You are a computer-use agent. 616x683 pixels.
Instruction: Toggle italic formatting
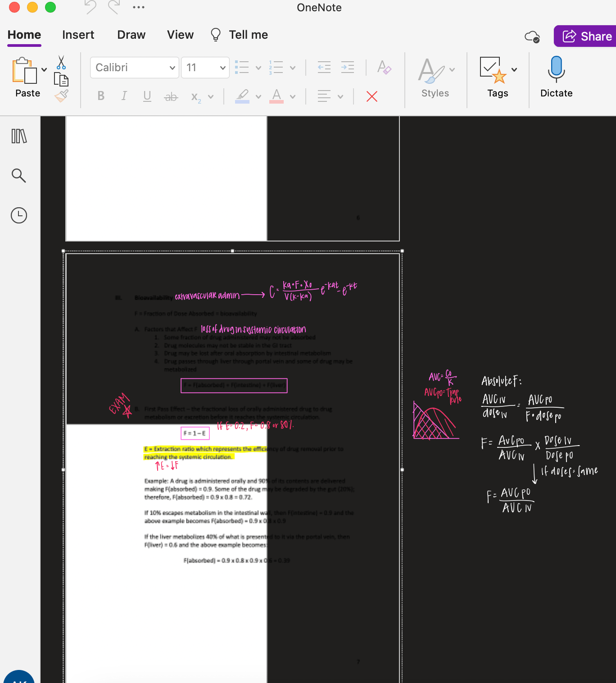[x=124, y=96]
